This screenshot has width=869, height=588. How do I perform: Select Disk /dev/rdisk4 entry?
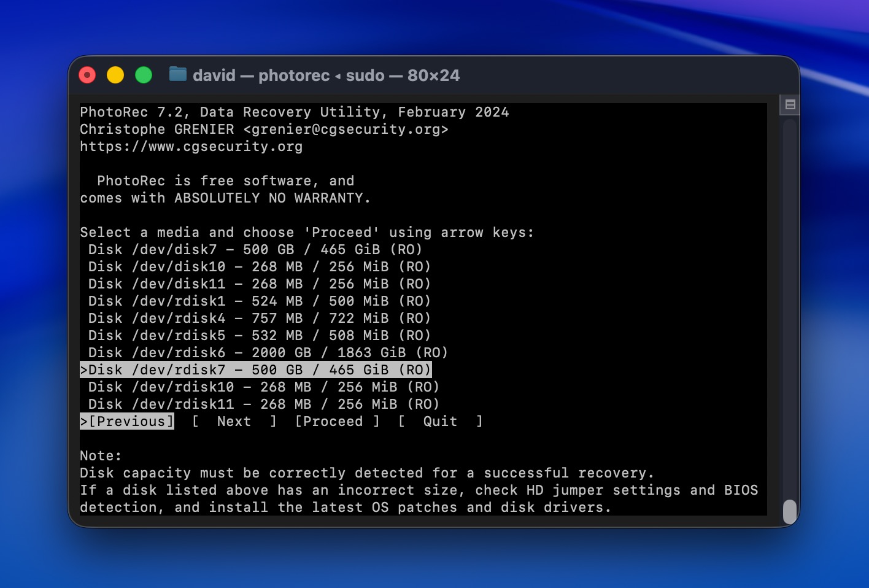[258, 318]
